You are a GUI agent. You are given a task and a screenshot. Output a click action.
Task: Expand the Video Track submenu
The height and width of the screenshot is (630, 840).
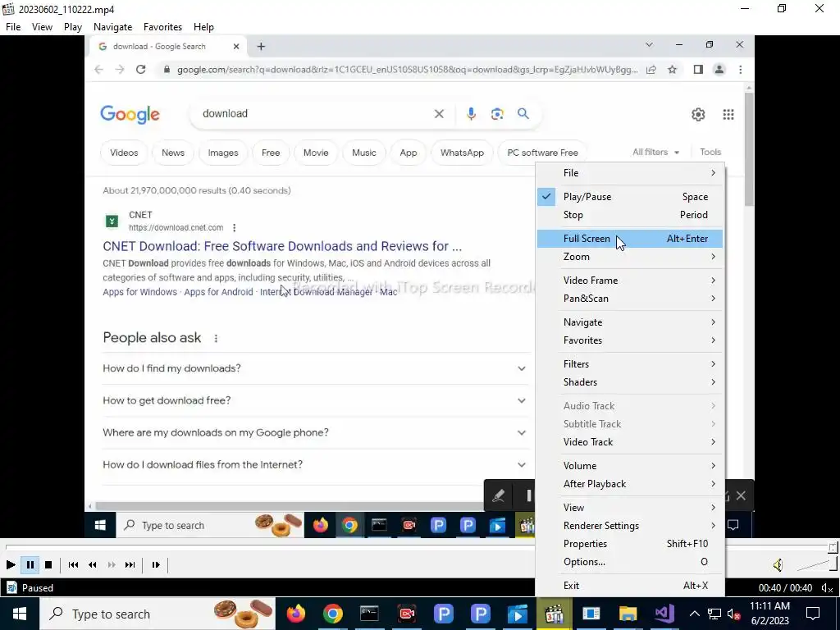pyautogui.click(x=630, y=442)
